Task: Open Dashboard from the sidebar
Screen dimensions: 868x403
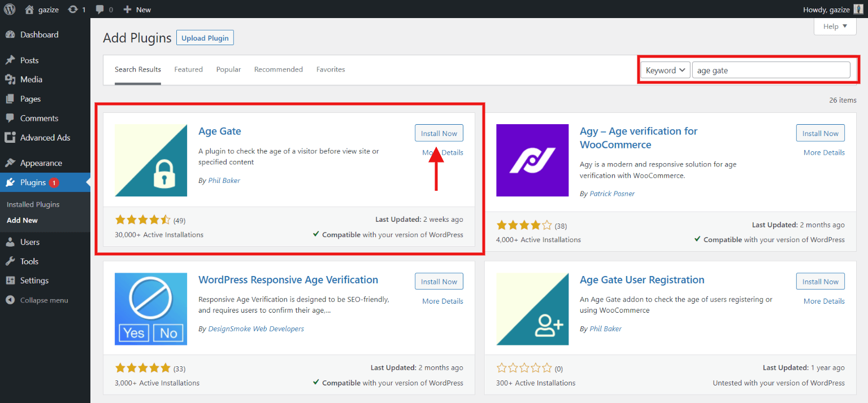Action: pos(40,34)
